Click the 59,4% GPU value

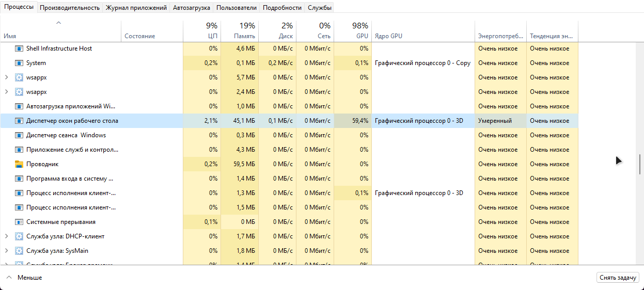pyautogui.click(x=360, y=121)
